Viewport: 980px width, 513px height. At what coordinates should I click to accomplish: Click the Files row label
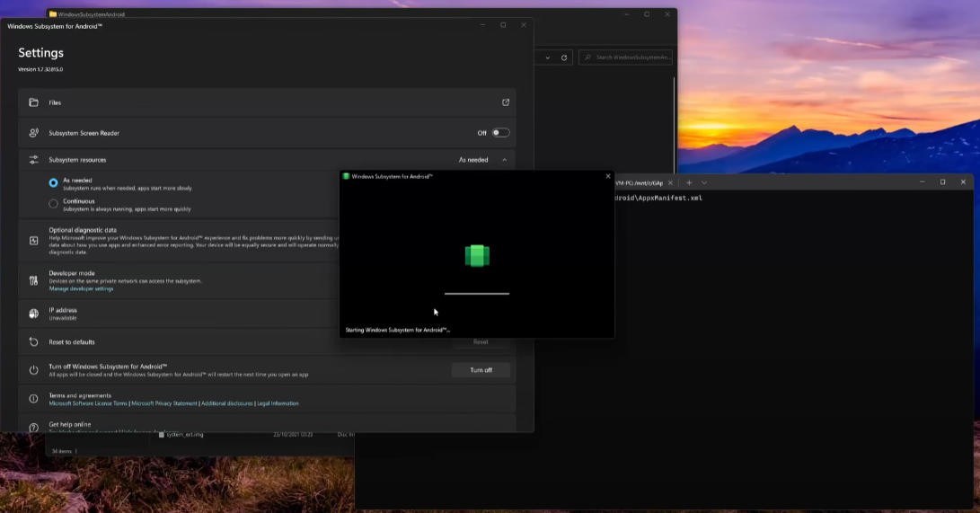point(55,102)
